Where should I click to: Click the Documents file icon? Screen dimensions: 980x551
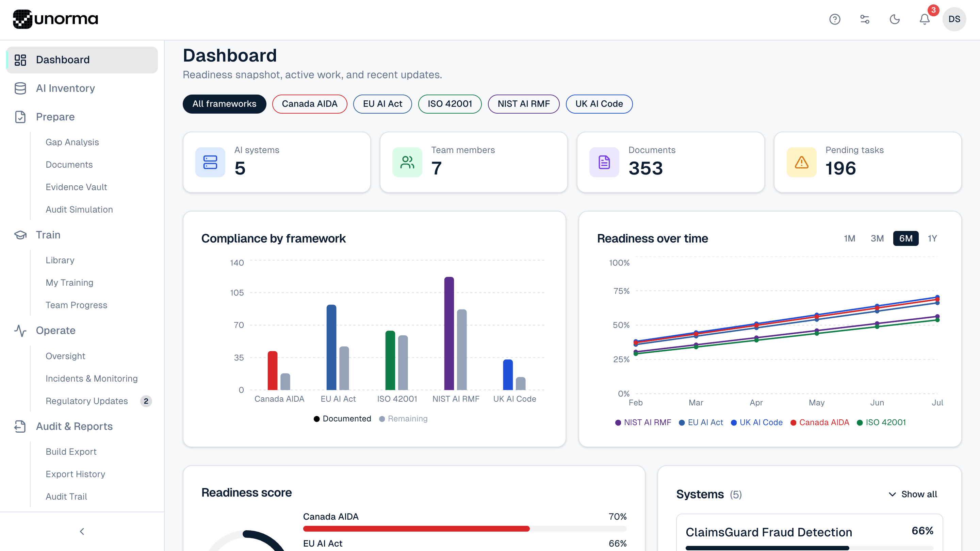pyautogui.click(x=604, y=162)
